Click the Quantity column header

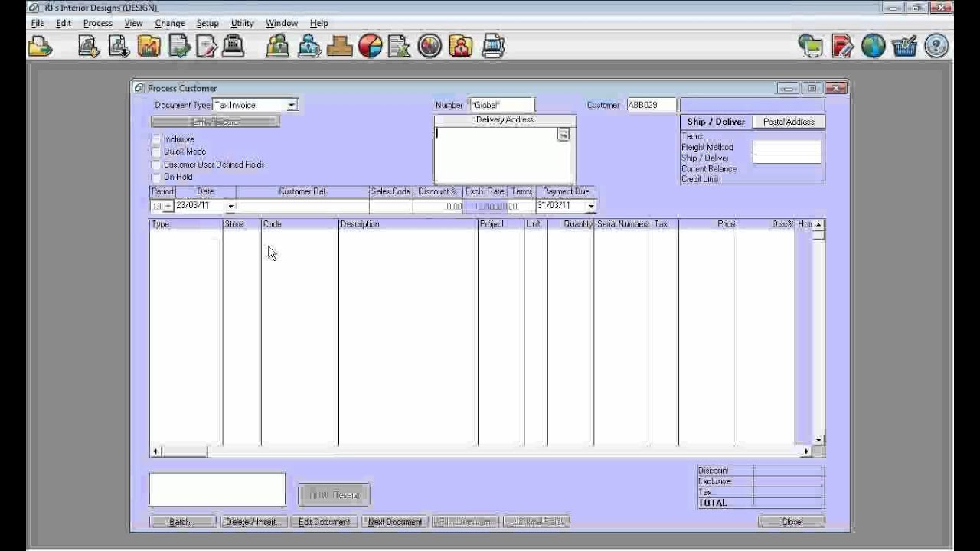click(570, 224)
